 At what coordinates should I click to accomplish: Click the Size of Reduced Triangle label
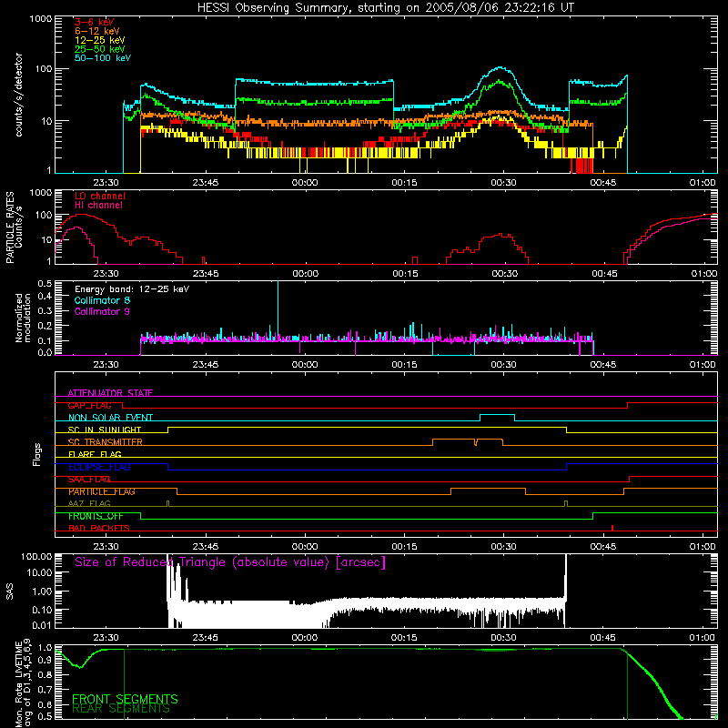[230, 562]
